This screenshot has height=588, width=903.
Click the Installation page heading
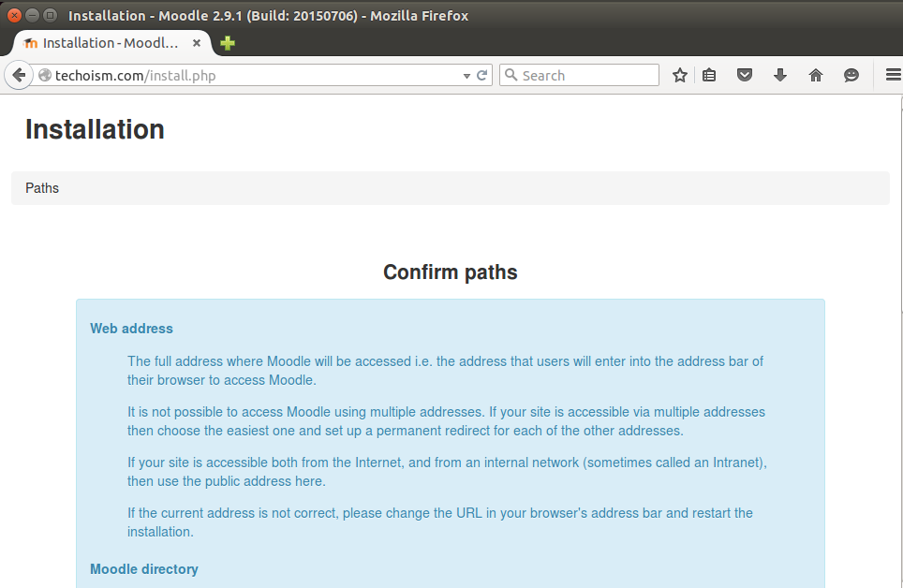click(x=95, y=129)
